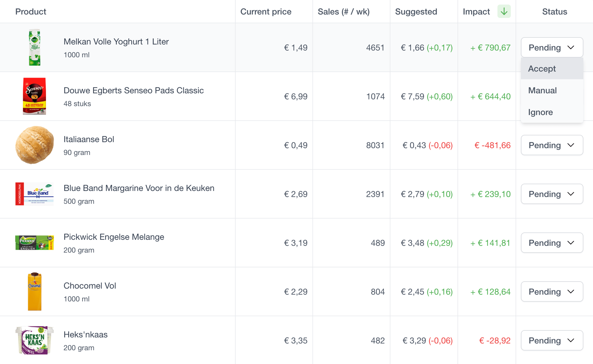The image size is (593, 364).
Task: Click the sales figure 1074
Action: pos(375,96)
